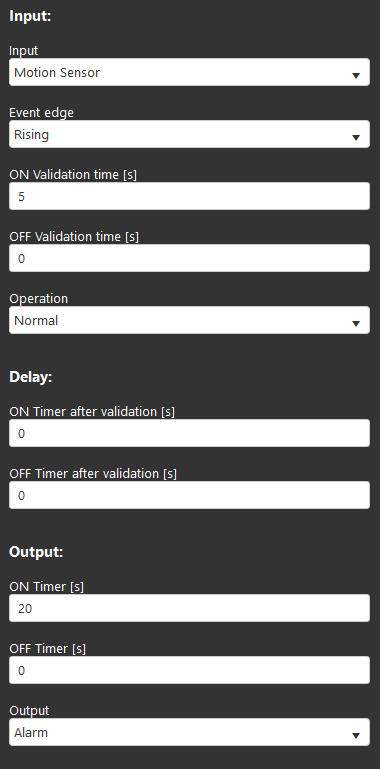Click the Delay section heading

[x=31, y=377]
